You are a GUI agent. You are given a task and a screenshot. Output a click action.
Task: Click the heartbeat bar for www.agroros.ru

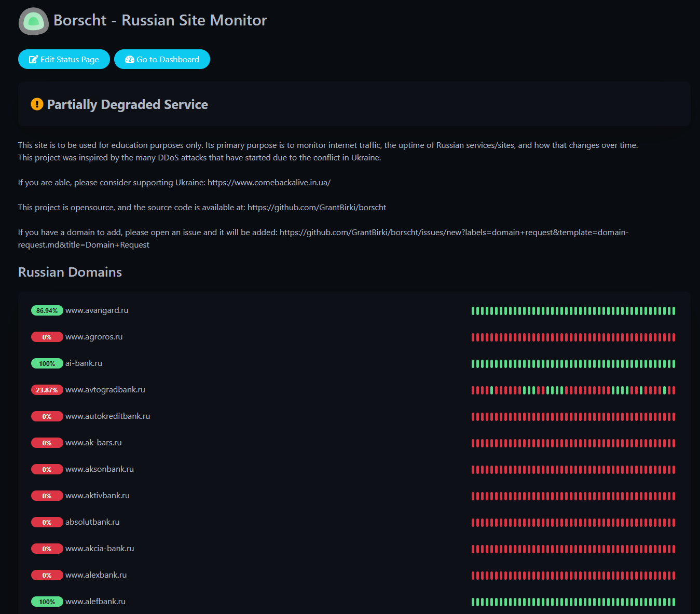pyautogui.click(x=573, y=337)
